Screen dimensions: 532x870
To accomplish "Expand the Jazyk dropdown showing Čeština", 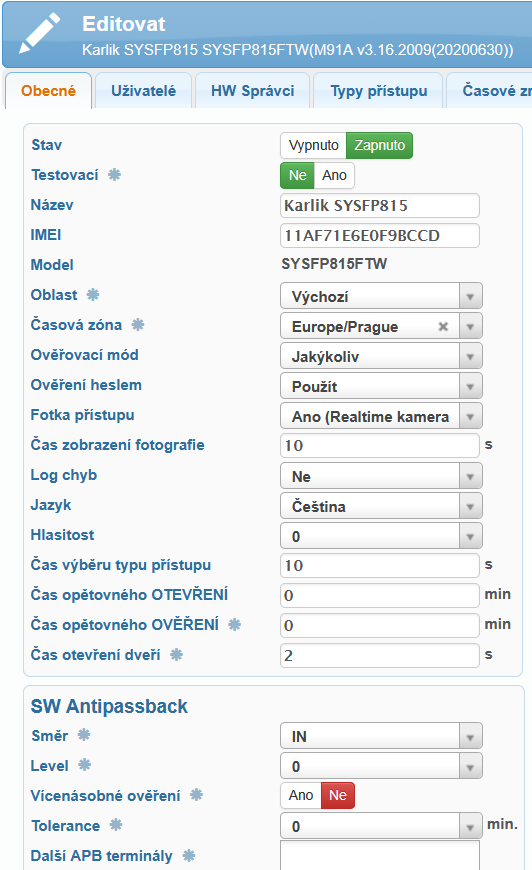I will [381, 506].
